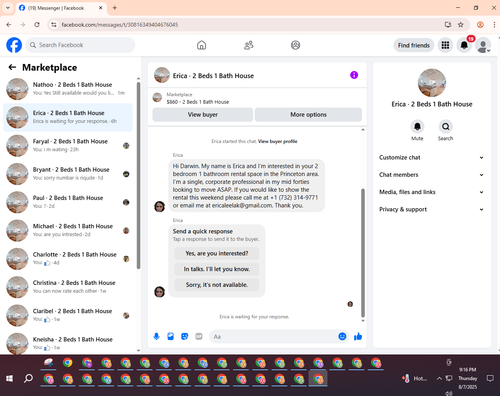
Task: Open the Facebook menu grid icon
Action: pos(445,45)
